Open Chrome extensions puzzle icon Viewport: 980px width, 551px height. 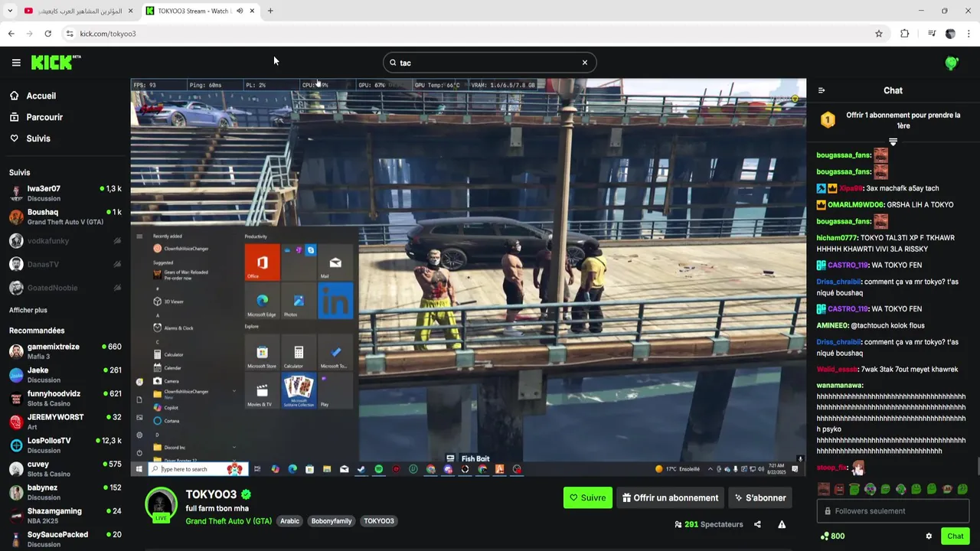pos(904,34)
